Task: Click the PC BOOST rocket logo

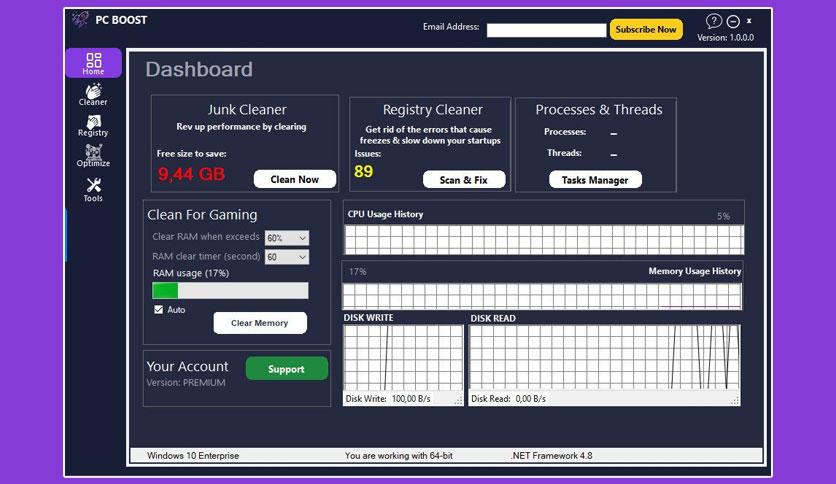Action: coord(80,19)
